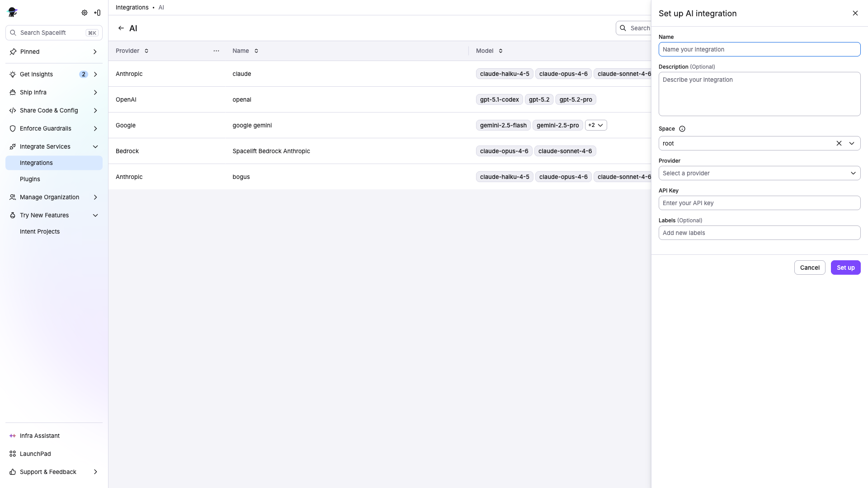This screenshot has height=488, width=868.
Task: Open the settings gear icon
Action: pos(85,13)
